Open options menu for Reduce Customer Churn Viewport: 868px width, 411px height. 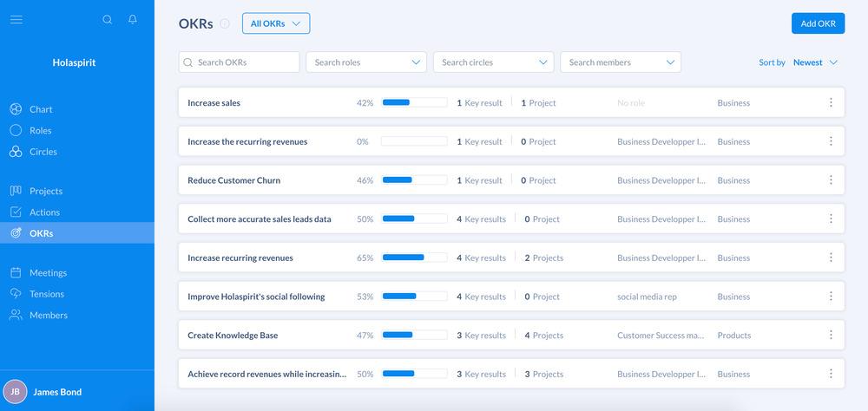pyautogui.click(x=831, y=179)
